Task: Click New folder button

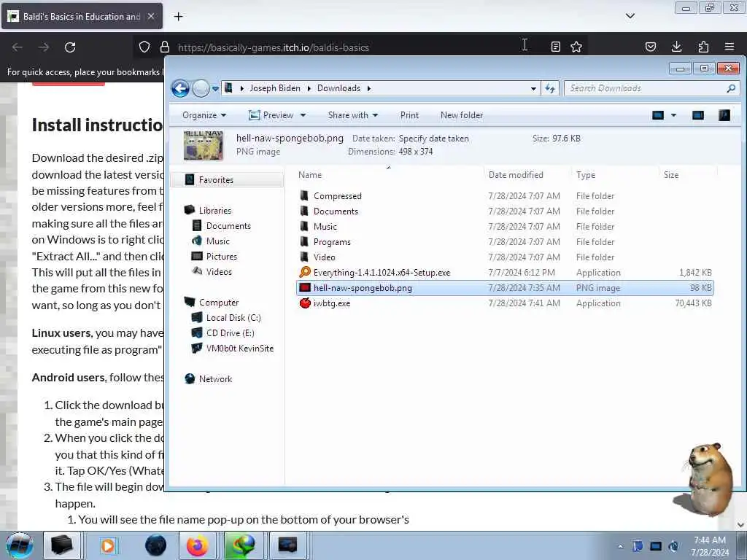Action: (x=462, y=115)
